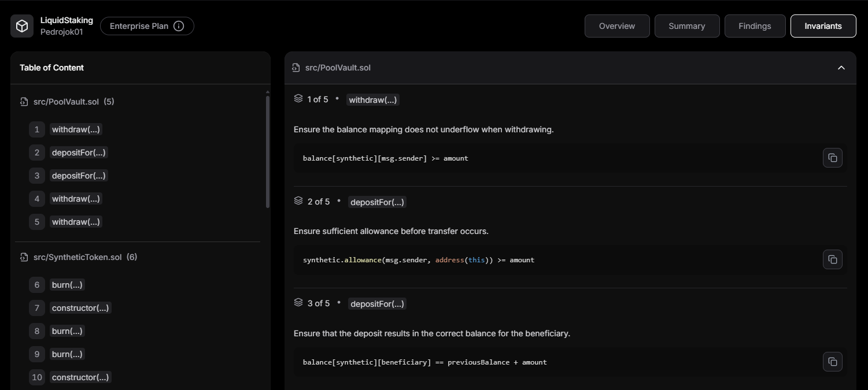Copy the beneficiary previousBalance invariant code
Image resolution: width=868 pixels, height=390 pixels.
tap(833, 362)
